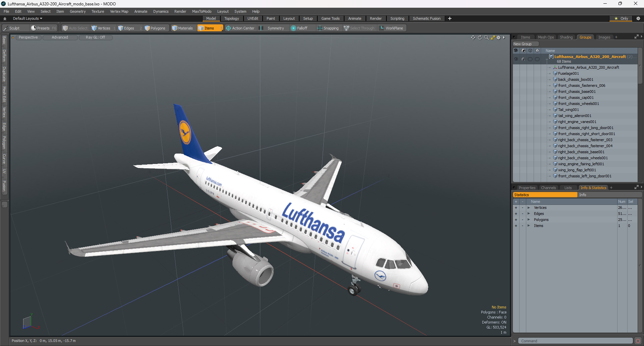The height and width of the screenshot is (346, 644).
Task: Toggle Auto Select mode
Action: [75, 28]
